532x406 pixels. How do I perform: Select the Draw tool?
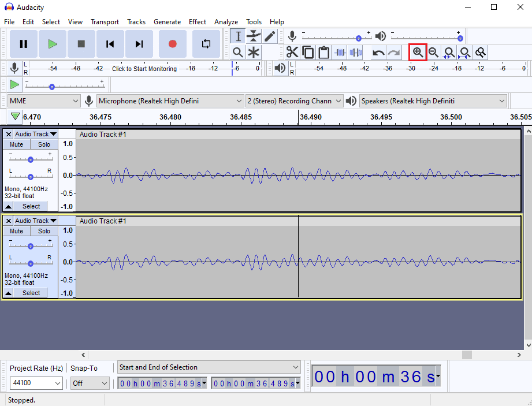(x=269, y=36)
